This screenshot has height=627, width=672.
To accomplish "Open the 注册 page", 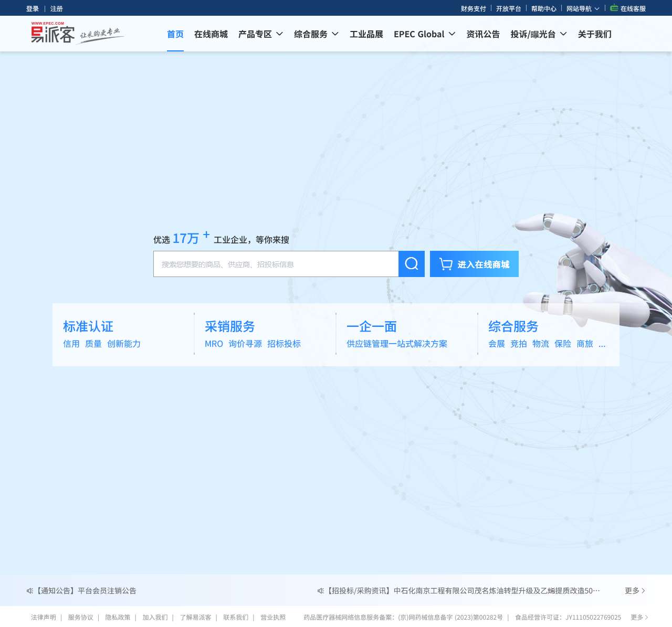I will [56, 8].
